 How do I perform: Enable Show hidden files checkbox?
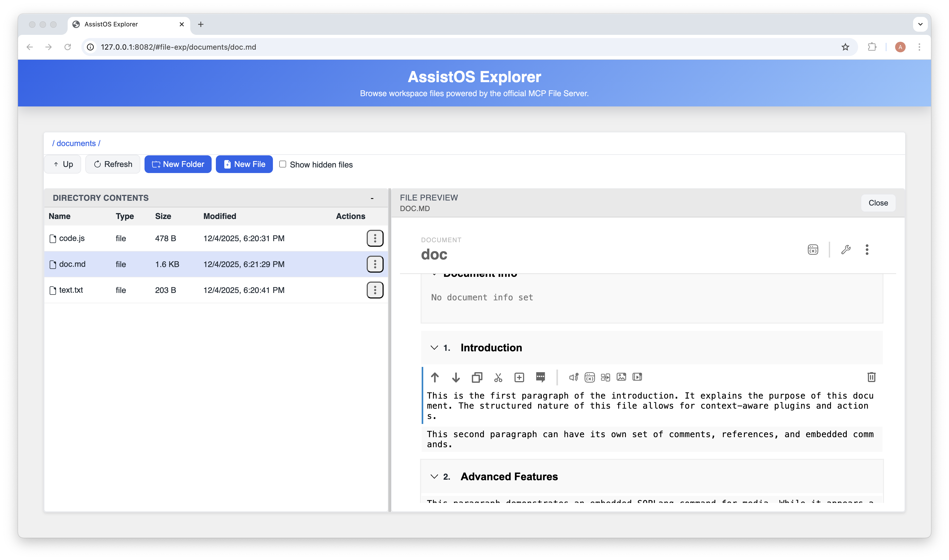(283, 164)
